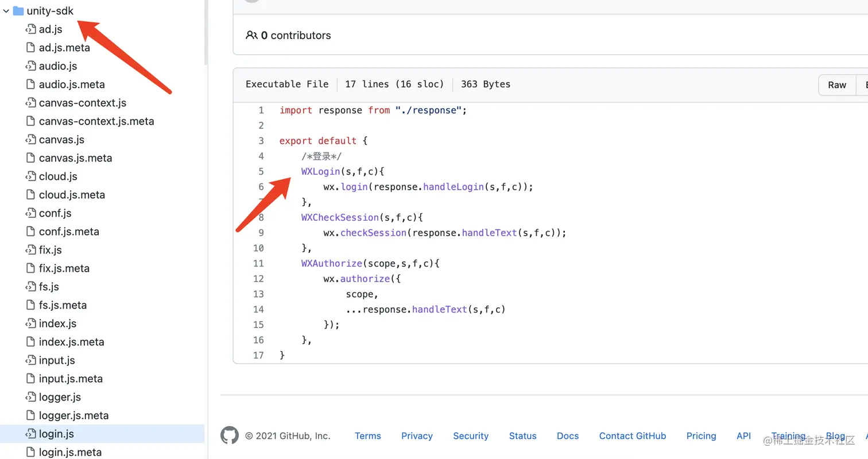Open cloud.js in the file tree

pos(57,176)
